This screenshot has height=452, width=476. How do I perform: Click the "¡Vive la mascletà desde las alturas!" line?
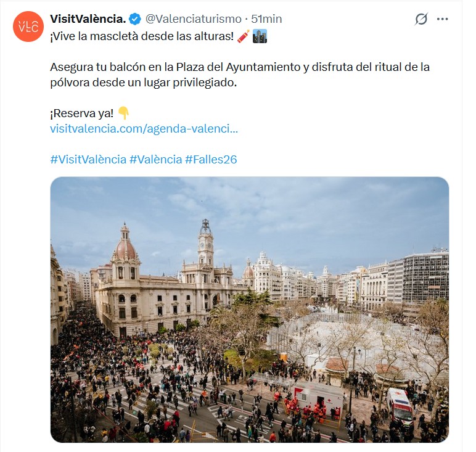click(142, 36)
